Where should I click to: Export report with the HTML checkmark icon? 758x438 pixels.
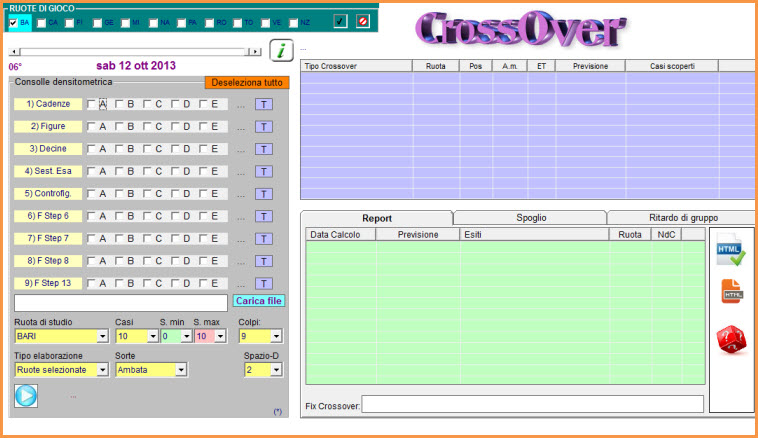click(x=731, y=250)
